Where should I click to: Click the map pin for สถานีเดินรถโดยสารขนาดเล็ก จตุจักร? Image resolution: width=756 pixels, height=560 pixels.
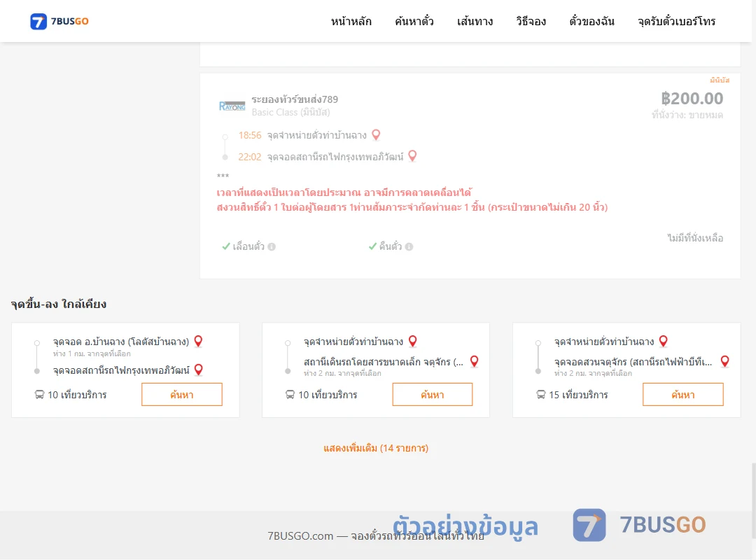[475, 361]
